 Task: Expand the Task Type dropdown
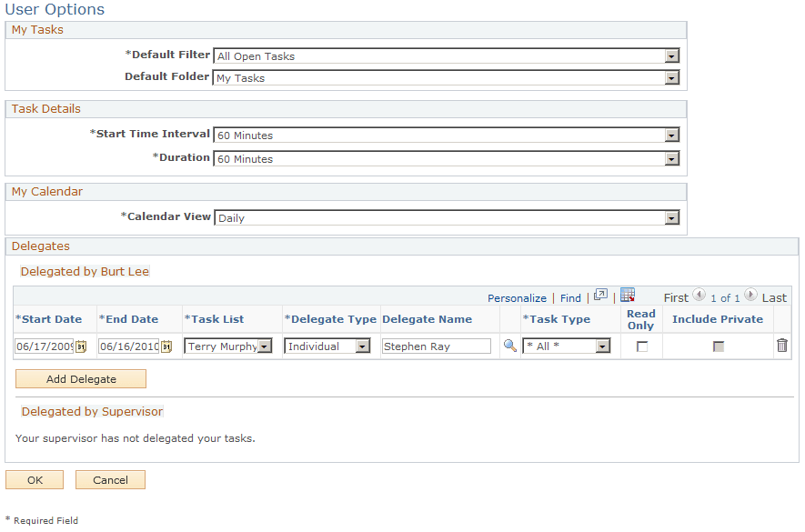click(x=601, y=346)
